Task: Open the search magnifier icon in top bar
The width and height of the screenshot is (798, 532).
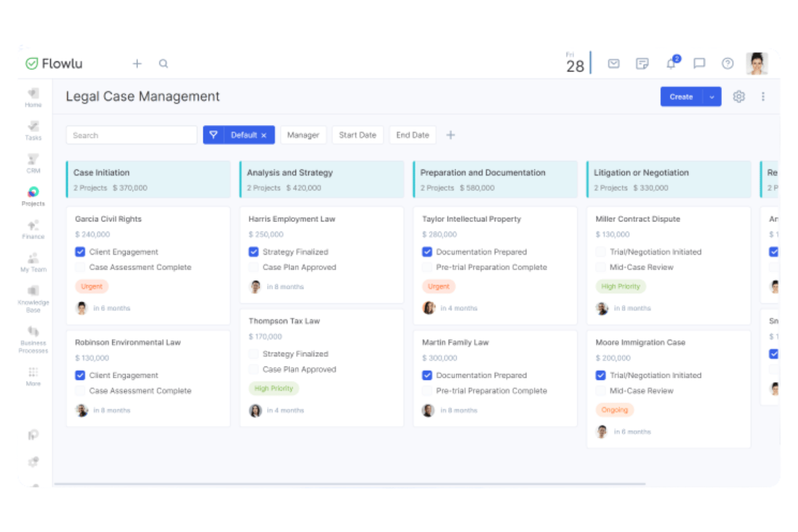Action: (x=163, y=64)
